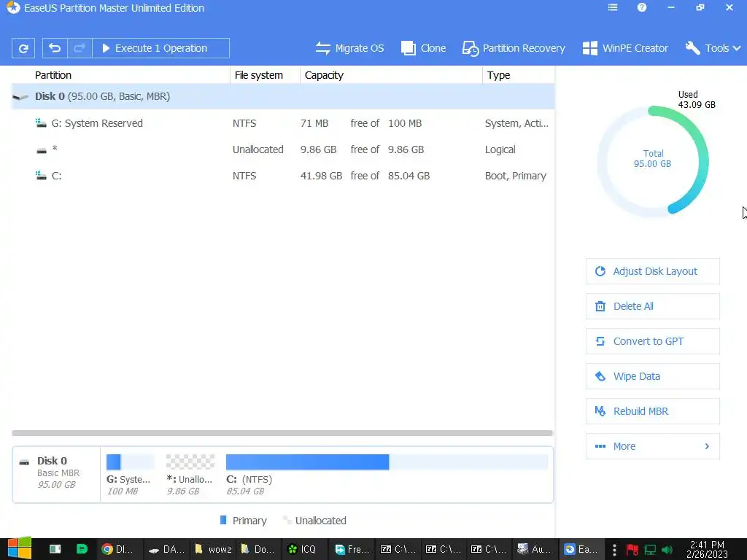Open the title bar menu list icon

[x=613, y=7]
